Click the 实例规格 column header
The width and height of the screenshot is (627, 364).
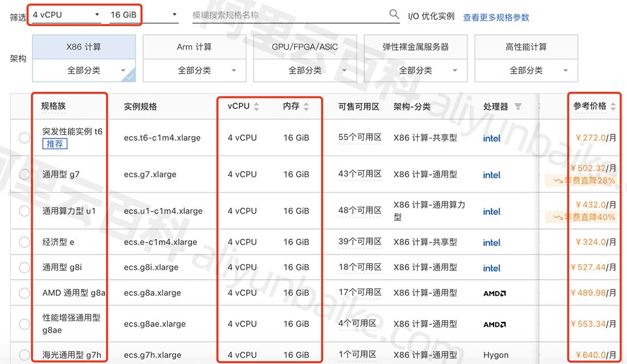140,107
